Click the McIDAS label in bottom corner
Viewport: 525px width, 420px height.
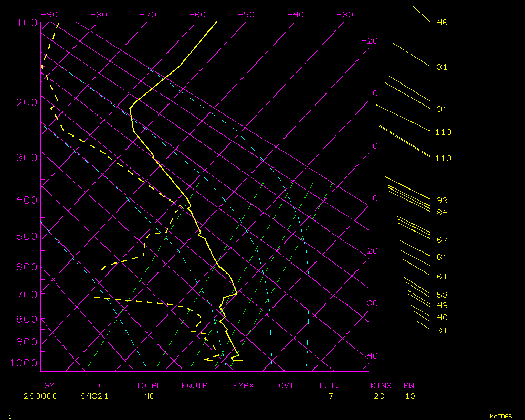[x=501, y=416]
